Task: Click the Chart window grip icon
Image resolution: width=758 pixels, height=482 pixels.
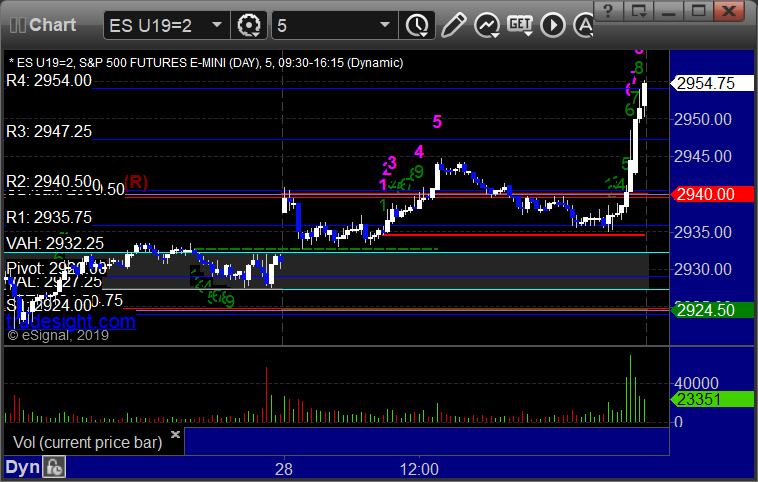Action: tap(17, 25)
